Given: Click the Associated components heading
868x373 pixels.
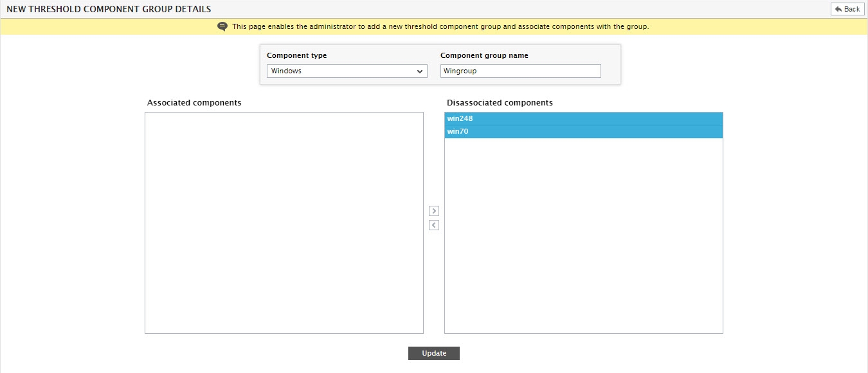Looking at the screenshot, I should pos(194,103).
